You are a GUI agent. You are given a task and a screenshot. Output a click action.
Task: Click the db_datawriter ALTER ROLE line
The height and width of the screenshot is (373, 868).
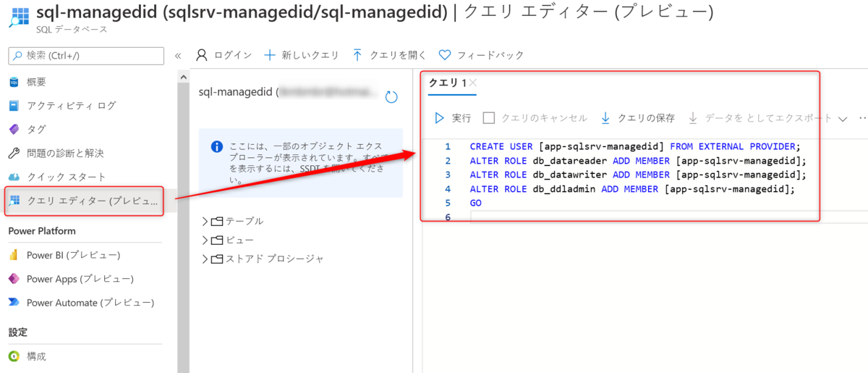point(637,175)
